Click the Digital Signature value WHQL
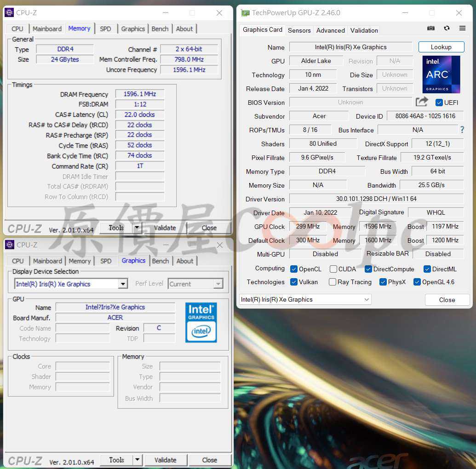 tap(436, 212)
